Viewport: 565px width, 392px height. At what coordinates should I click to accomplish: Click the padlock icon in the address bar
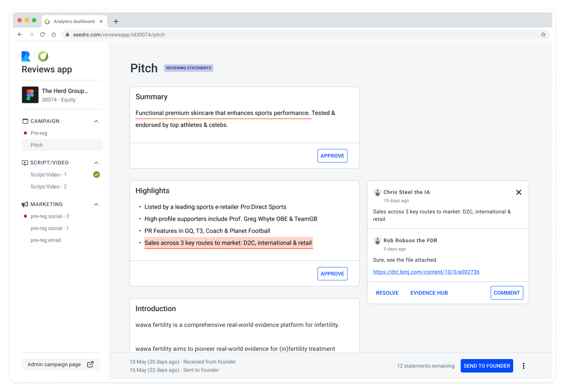67,34
